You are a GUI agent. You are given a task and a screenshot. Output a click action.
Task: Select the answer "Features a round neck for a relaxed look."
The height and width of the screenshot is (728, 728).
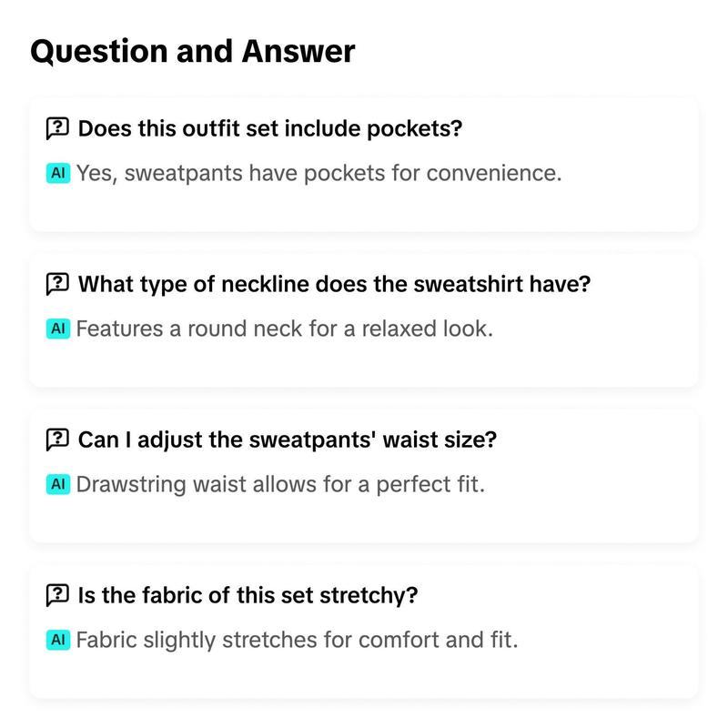click(284, 329)
